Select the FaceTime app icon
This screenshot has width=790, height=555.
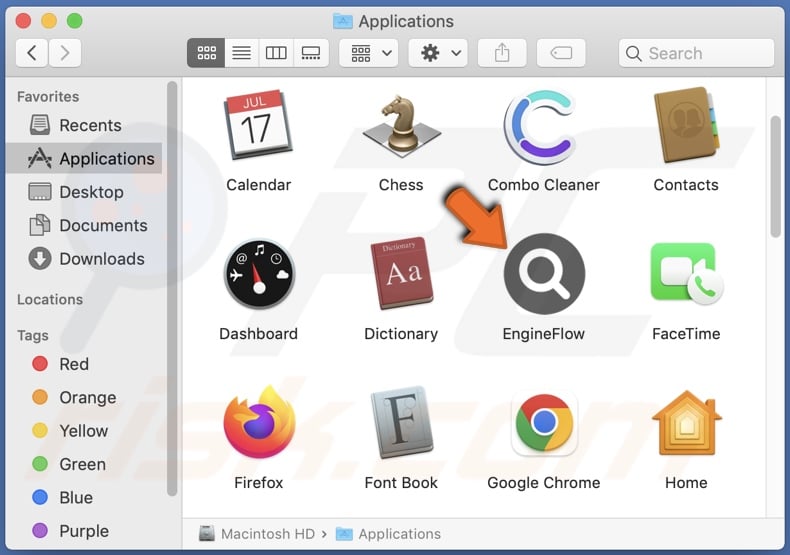click(x=687, y=273)
